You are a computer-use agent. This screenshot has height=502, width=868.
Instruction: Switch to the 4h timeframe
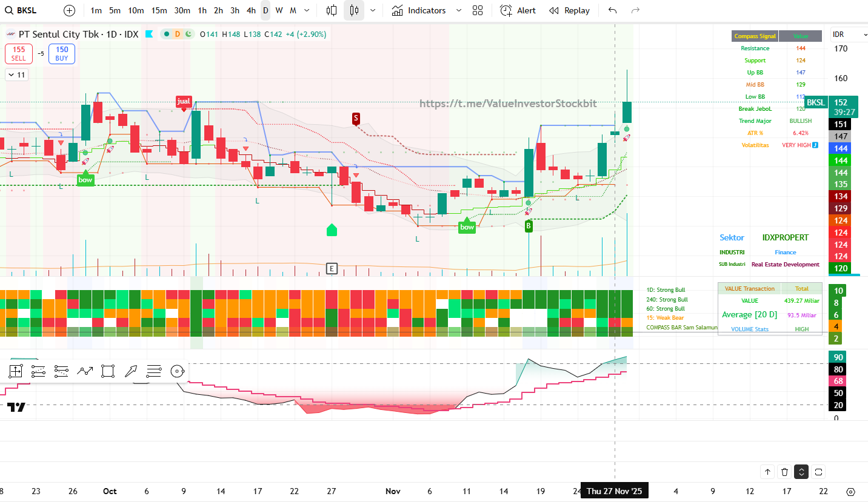click(x=251, y=10)
